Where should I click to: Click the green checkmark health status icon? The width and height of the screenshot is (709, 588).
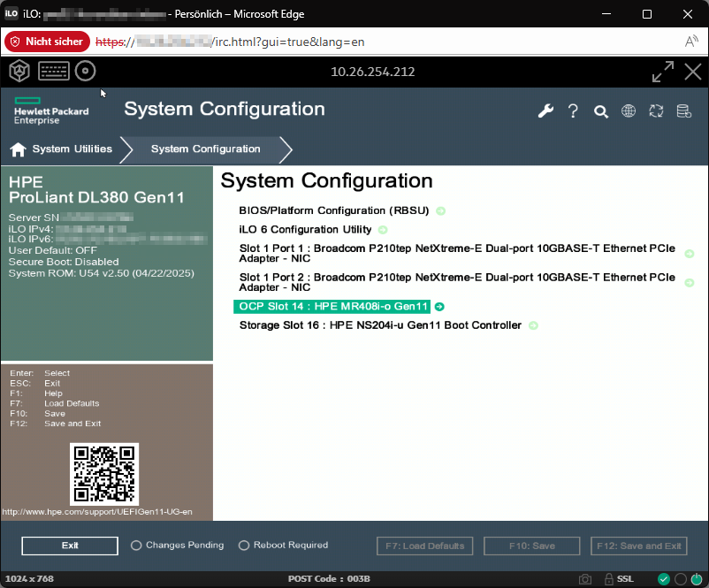tap(663, 579)
